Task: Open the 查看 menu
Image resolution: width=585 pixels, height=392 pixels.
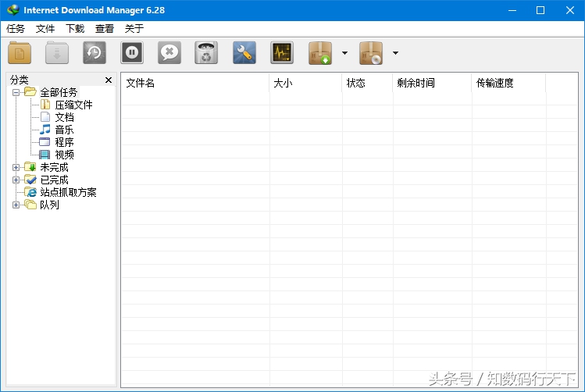Action: click(105, 29)
